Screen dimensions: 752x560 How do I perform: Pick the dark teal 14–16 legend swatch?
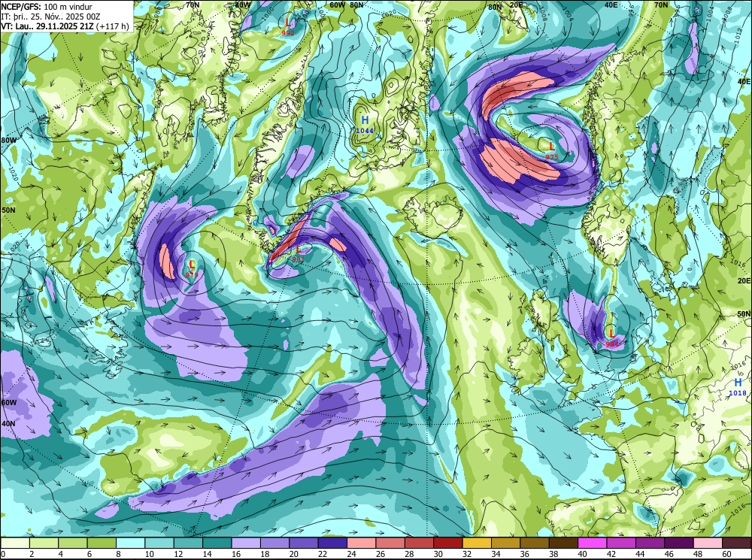[217, 543]
